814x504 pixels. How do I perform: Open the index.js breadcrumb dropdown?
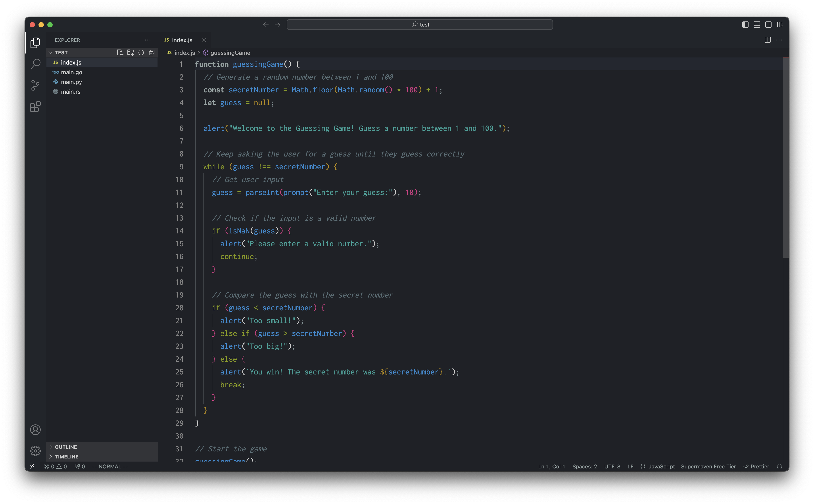coord(181,53)
